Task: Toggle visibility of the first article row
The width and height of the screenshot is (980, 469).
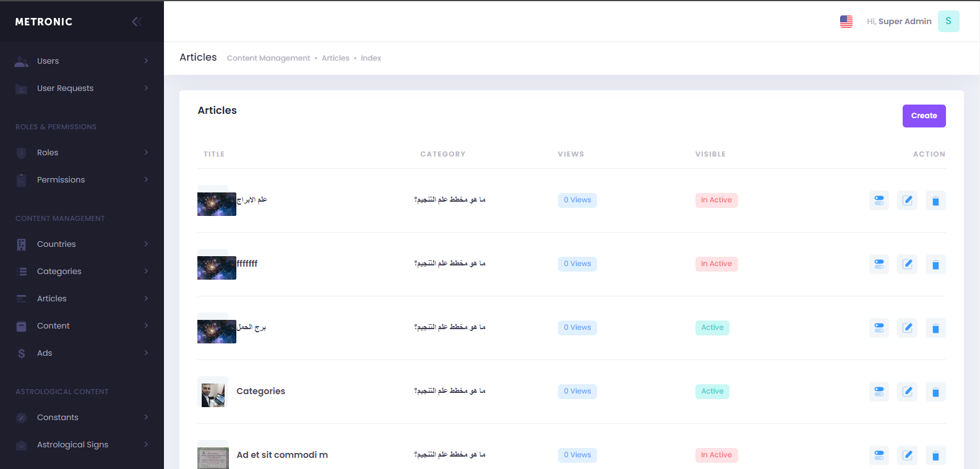Action: click(879, 200)
